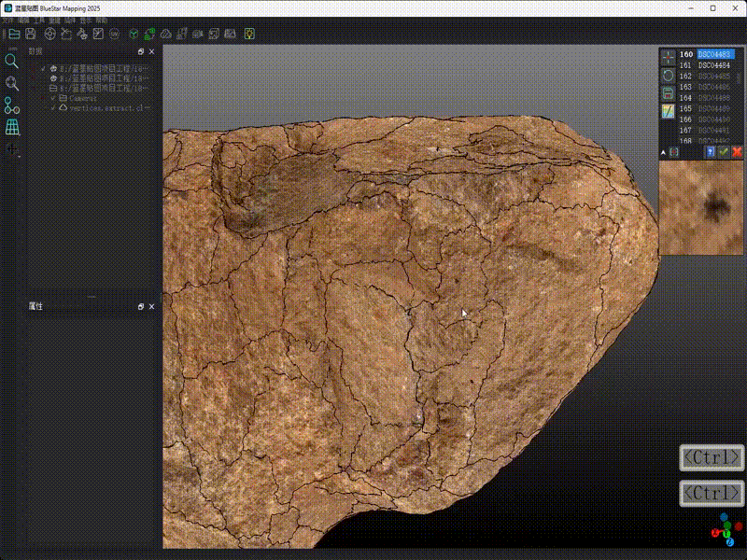Viewport: 747px width, 560px height.
Task: Click the pencil-in-square edit toolbar icon
Action: tap(98, 34)
